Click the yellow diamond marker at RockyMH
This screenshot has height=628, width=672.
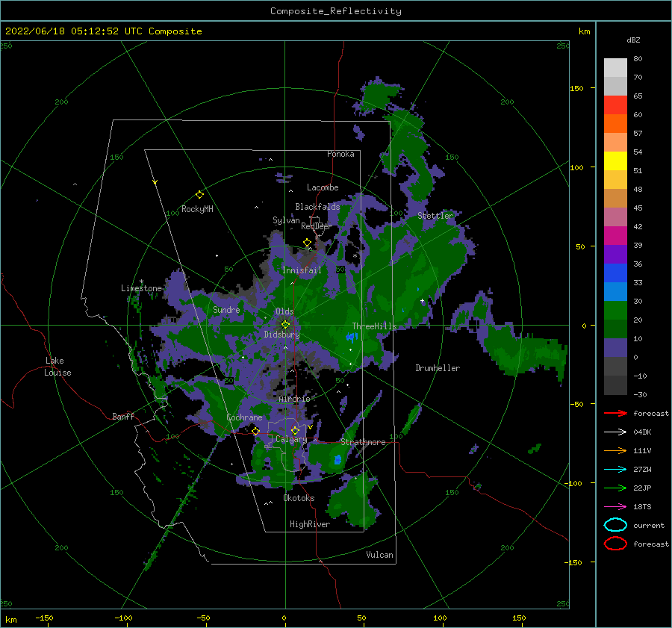tap(199, 195)
